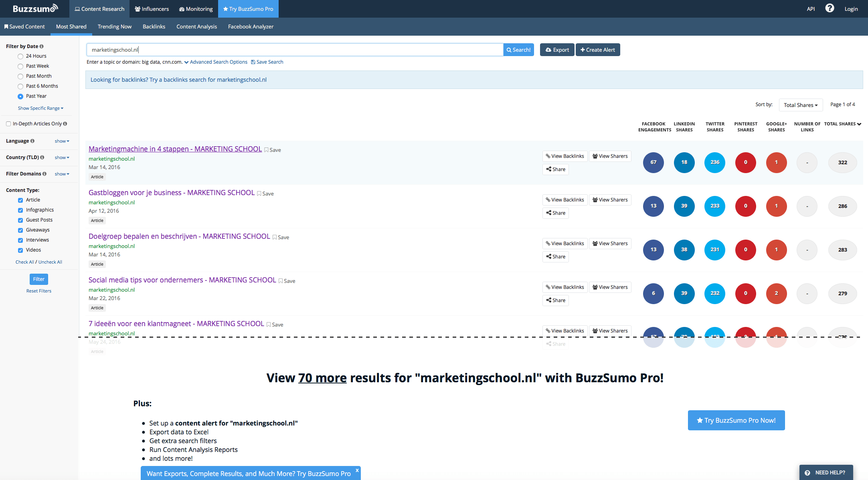Uncheck the Article content type
The image size is (868, 480).
pos(20,200)
